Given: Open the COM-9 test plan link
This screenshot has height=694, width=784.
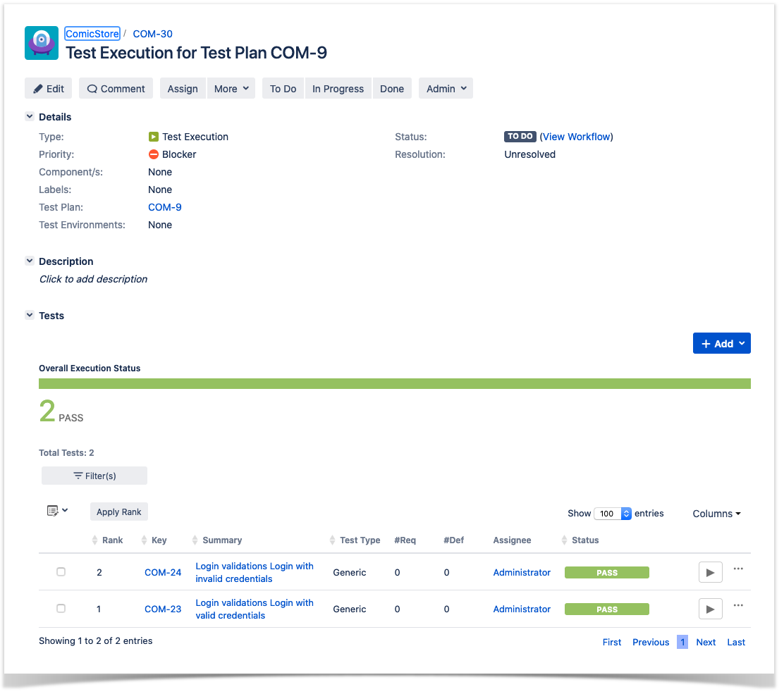Looking at the screenshot, I should tap(164, 207).
